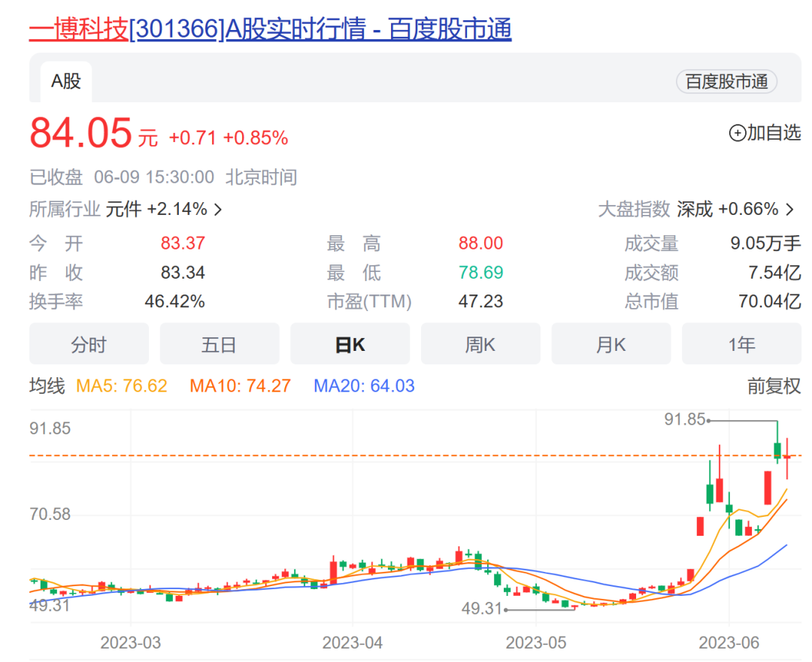Click the 2023-04 date axis label
The image size is (812, 662).
click(352, 643)
